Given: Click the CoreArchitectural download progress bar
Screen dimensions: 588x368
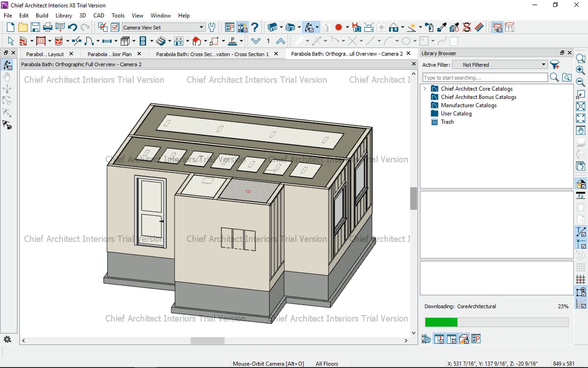Looking at the screenshot, I should coord(496,322).
